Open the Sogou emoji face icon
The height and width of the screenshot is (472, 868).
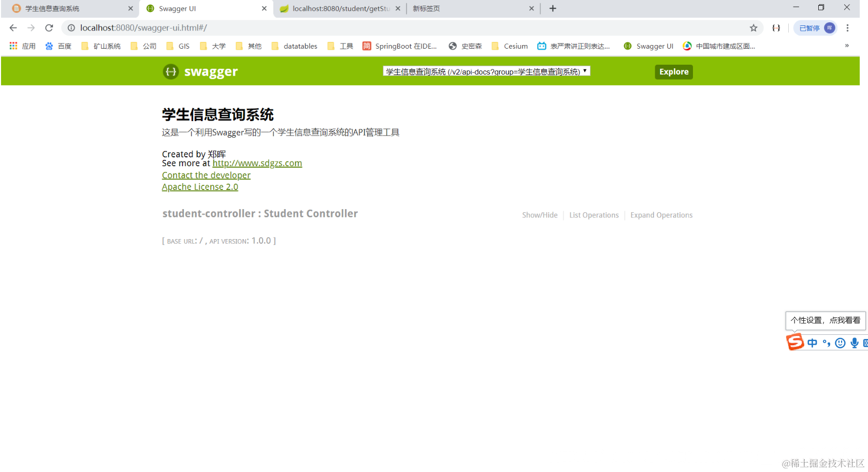[x=840, y=343]
